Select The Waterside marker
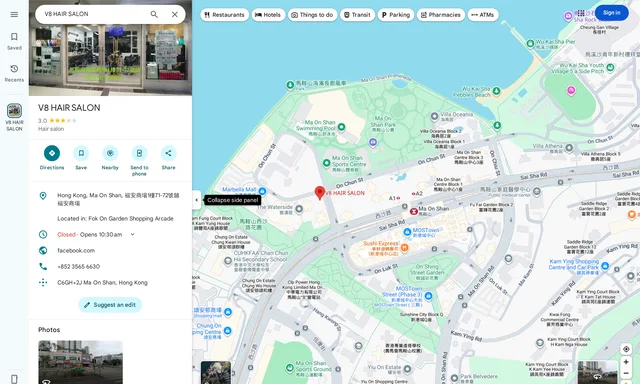640x384 pixels. tap(299, 209)
